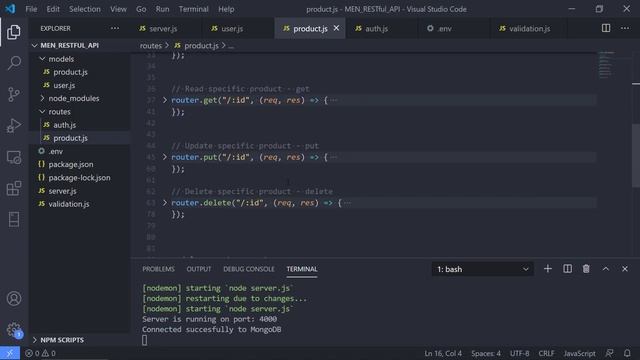Open the Remote Explorer view
Viewport: 640px width, 360px height.
14,157
